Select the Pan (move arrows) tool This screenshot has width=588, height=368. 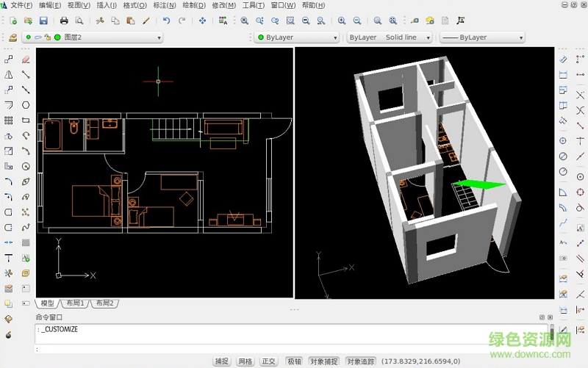[x=202, y=21]
